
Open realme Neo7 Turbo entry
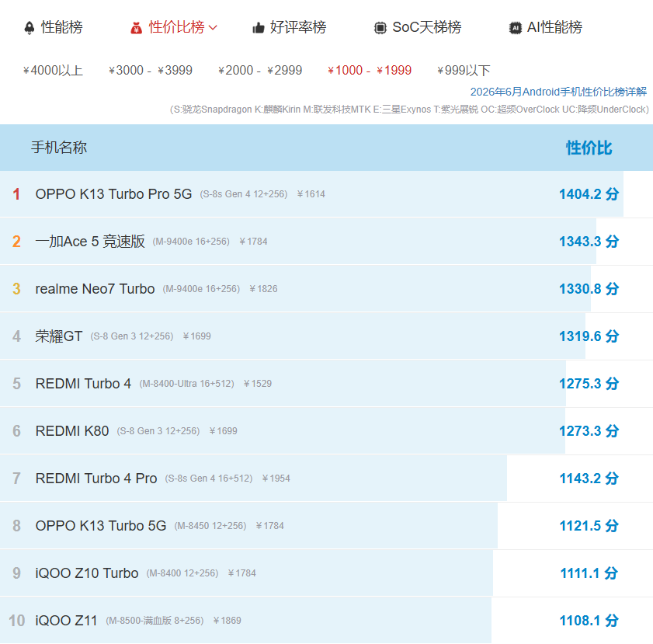click(x=95, y=289)
